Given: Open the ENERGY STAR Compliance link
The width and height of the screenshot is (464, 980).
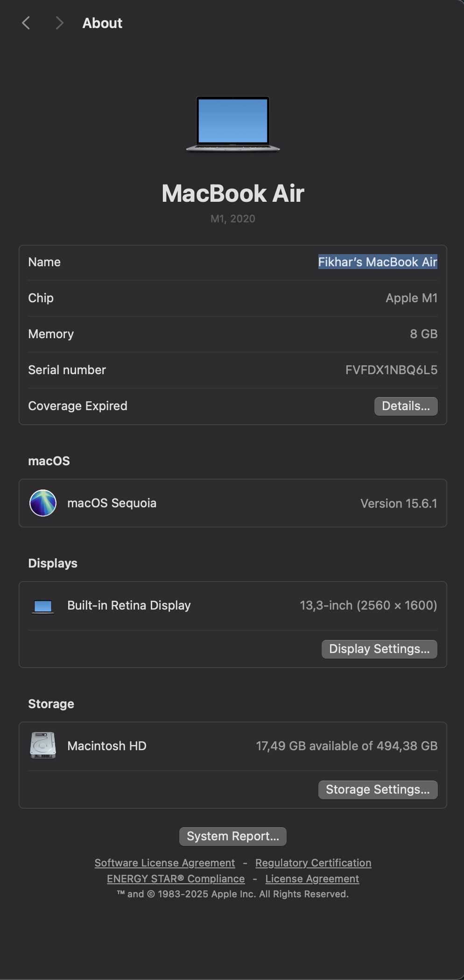Looking at the screenshot, I should [x=176, y=879].
